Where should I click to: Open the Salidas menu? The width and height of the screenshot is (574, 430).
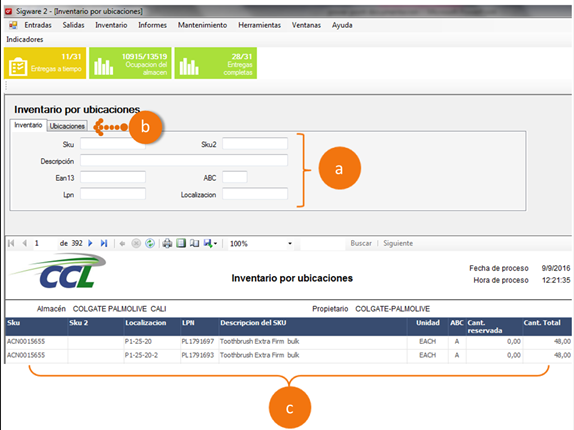[73, 25]
